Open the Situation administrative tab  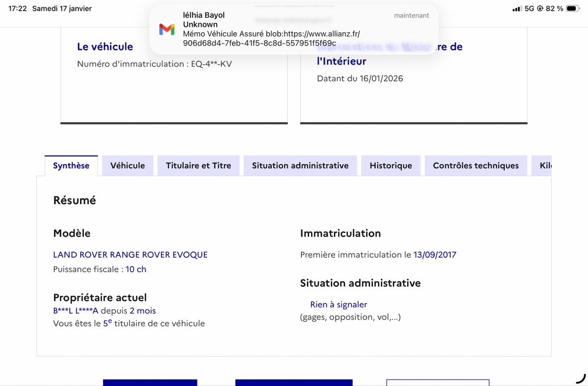point(300,166)
